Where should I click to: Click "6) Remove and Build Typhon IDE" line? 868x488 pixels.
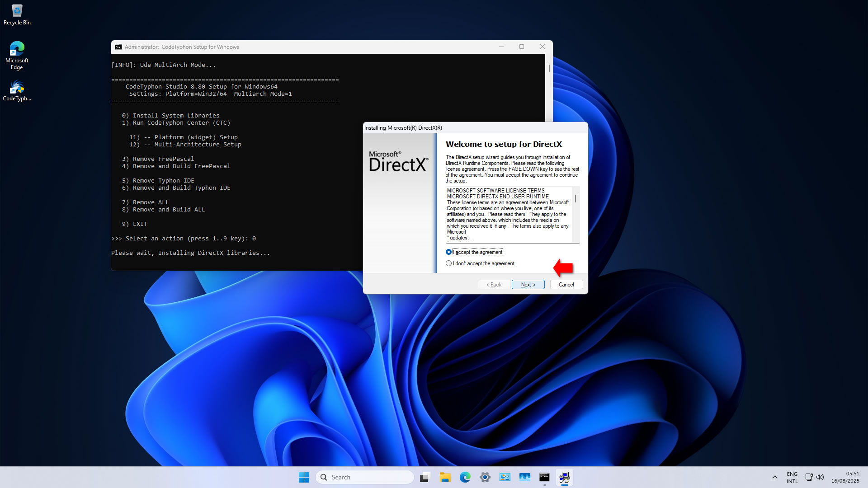(176, 188)
